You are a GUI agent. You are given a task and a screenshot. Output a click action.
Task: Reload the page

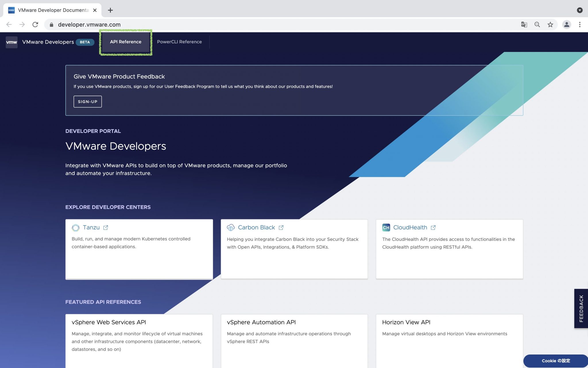[x=35, y=25]
